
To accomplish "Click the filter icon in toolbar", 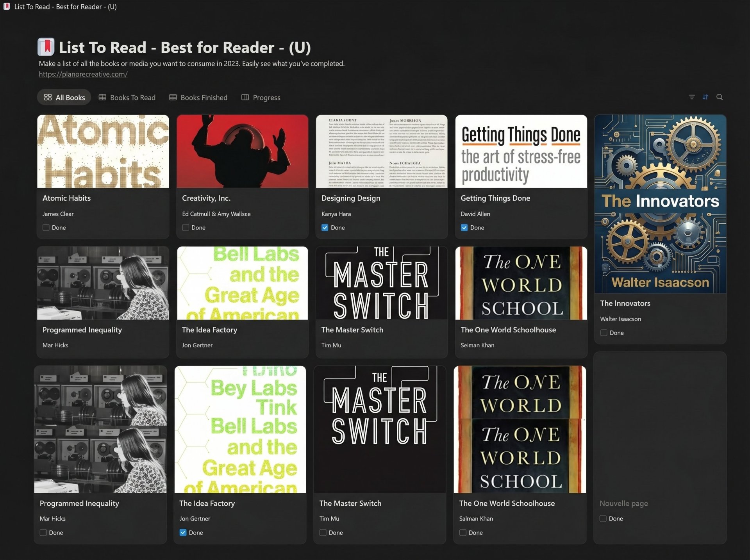I will click(691, 97).
